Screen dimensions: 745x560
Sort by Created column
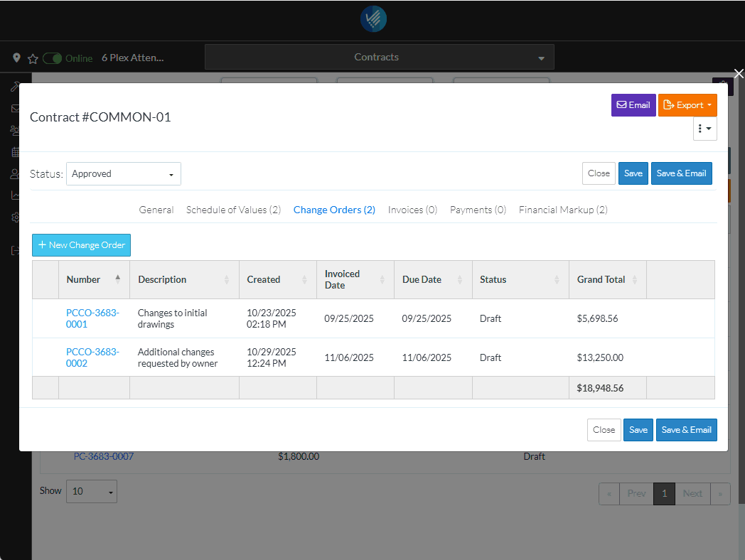tap(277, 279)
